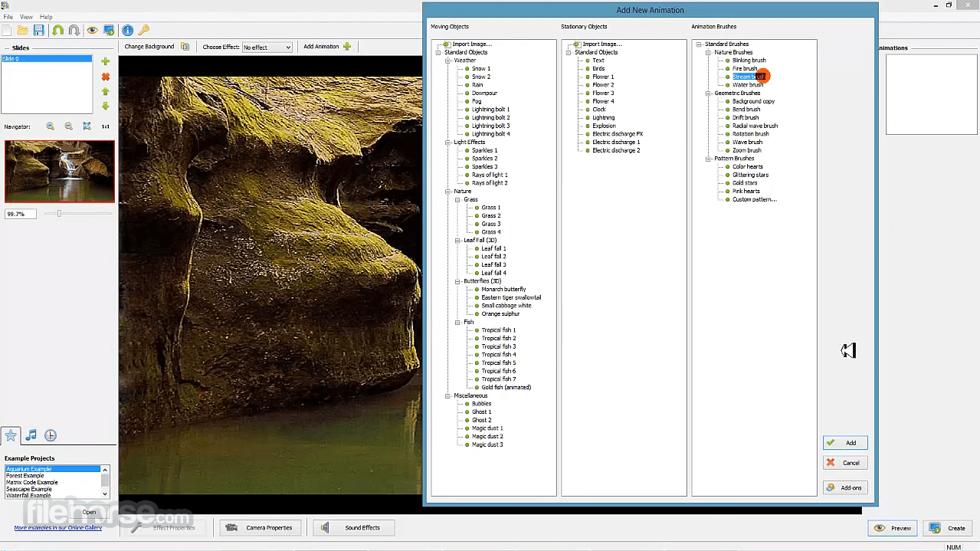The image size is (980, 551).
Task: Click the preview eye icon on the toolbar
Action: (93, 30)
